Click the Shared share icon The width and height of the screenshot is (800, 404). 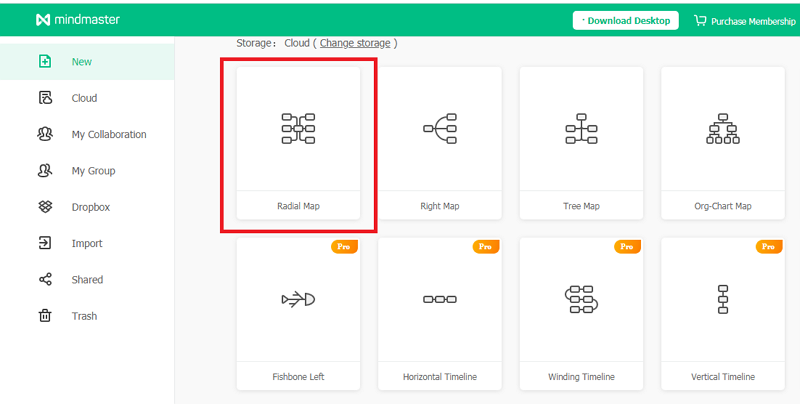click(x=44, y=280)
